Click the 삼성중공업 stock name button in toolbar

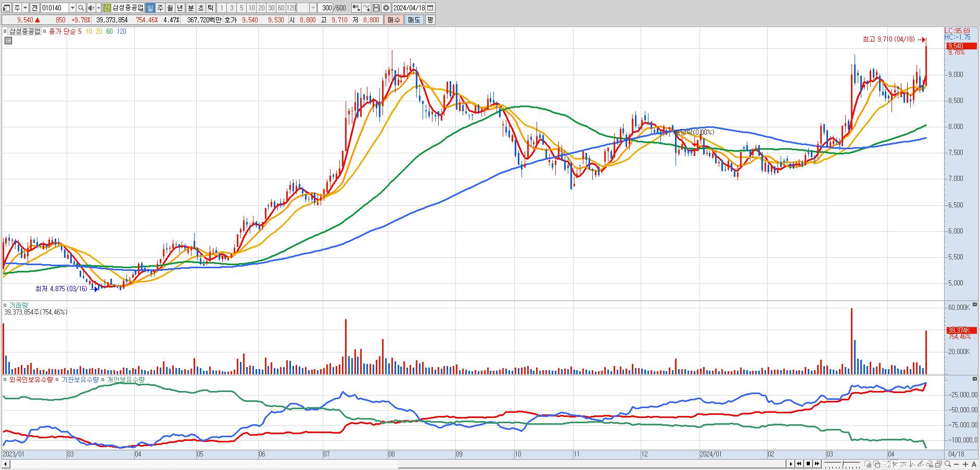pyautogui.click(x=128, y=8)
